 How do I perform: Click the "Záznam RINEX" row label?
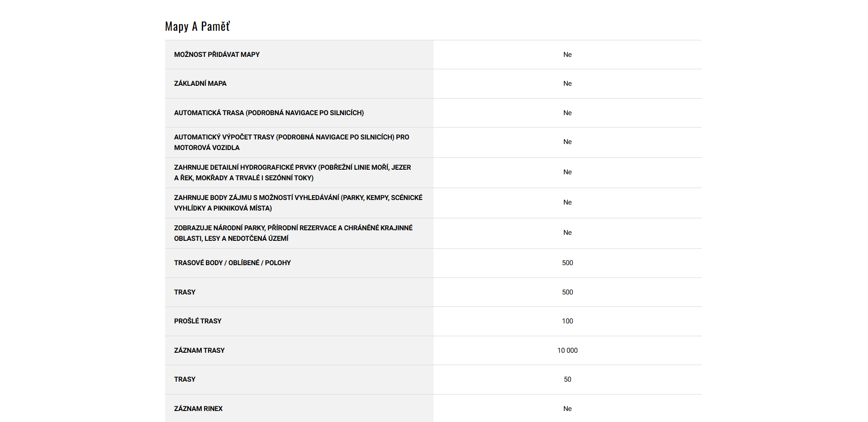[198, 409]
